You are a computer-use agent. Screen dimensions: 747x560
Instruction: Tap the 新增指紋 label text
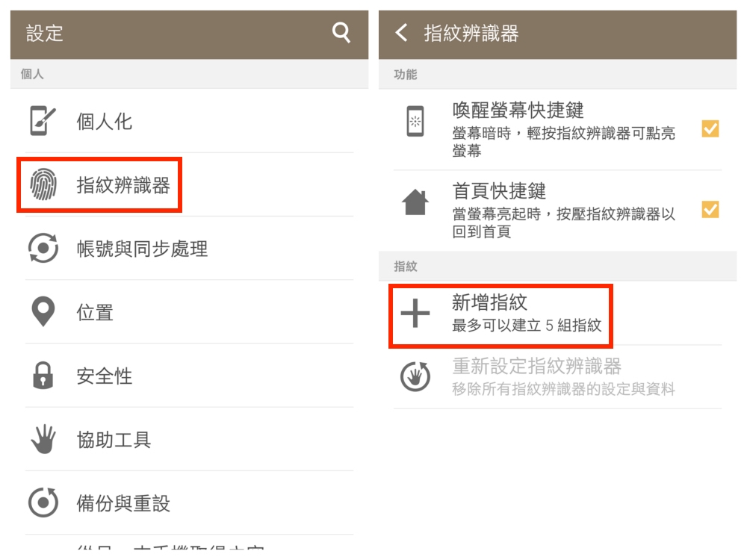point(489,302)
